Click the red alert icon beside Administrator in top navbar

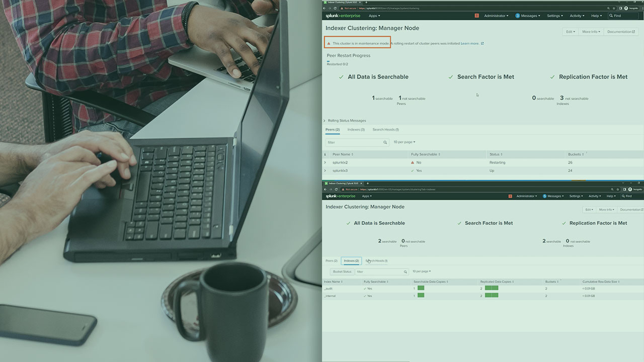(x=476, y=16)
